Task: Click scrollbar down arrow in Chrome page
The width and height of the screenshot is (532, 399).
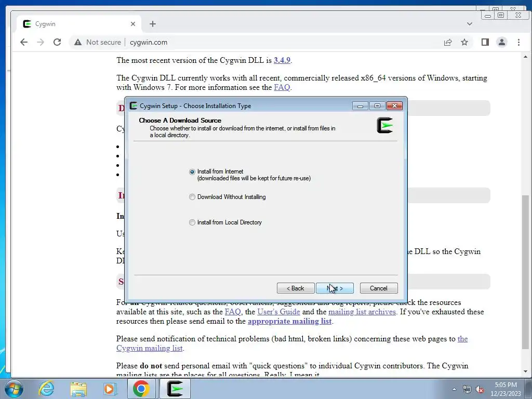Action: point(525,371)
